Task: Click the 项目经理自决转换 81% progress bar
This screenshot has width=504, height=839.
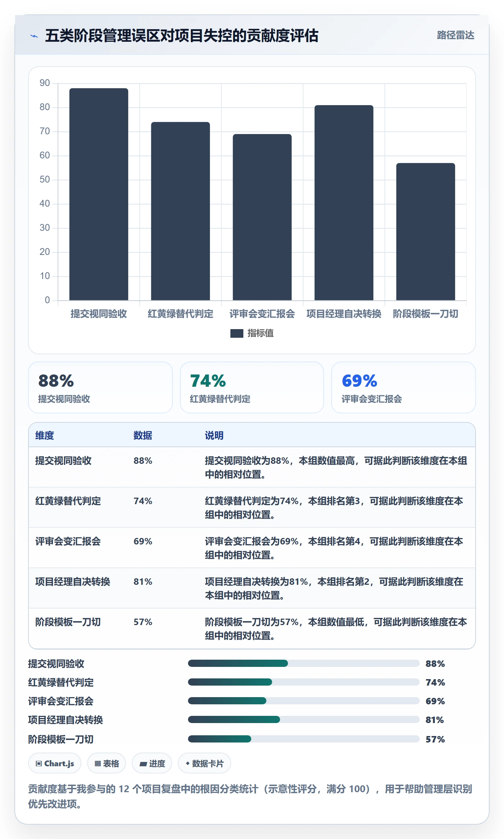Action: (x=303, y=719)
